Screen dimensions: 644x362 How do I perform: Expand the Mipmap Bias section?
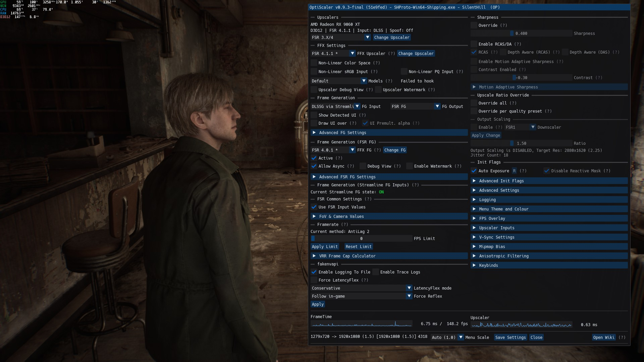[549, 247]
